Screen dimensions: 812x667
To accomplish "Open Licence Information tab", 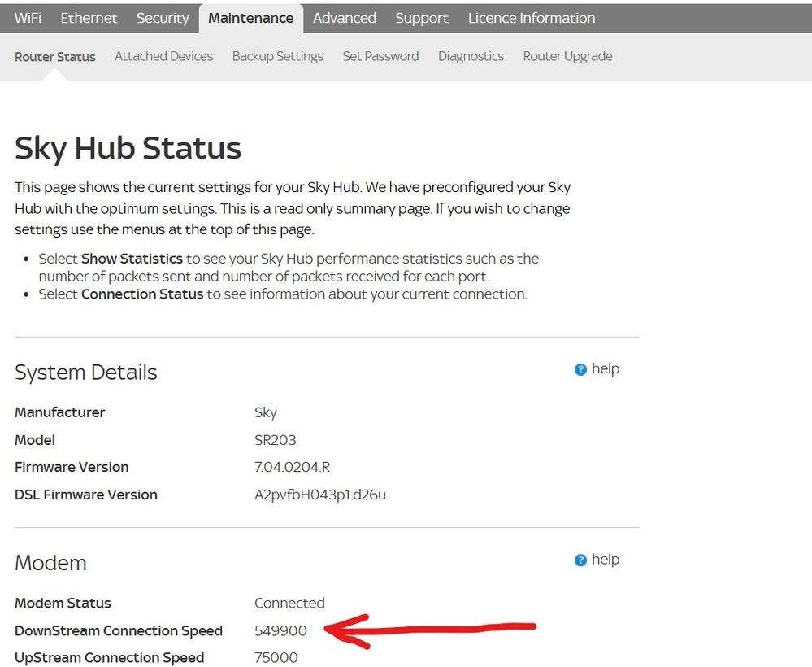I will (x=532, y=18).
